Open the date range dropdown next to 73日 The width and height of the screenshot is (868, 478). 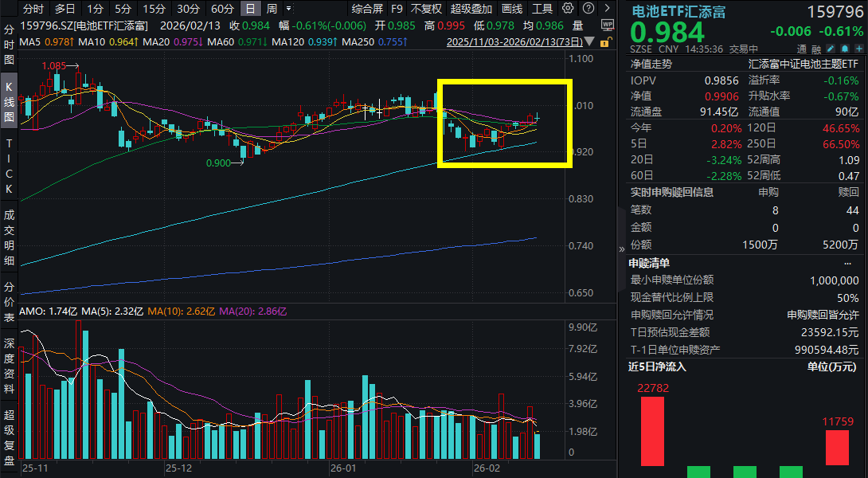589,41
